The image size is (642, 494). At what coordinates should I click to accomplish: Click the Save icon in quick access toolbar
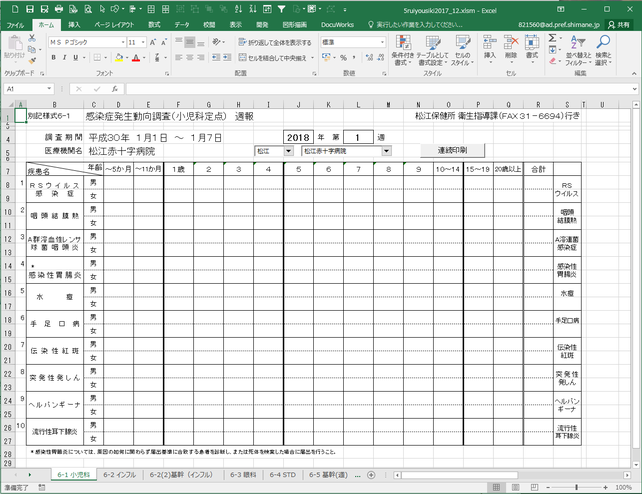[x=29, y=9]
